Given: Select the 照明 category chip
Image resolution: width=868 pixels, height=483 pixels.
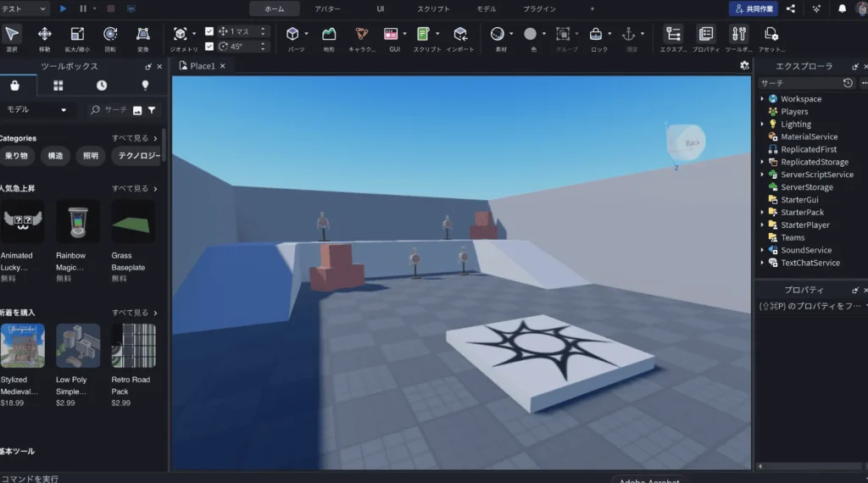Looking at the screenshot, I should coord(91,156).
